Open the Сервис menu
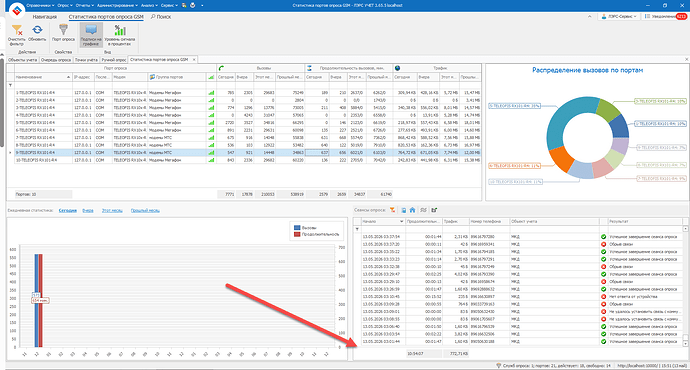690x370 pixels. 169,5
